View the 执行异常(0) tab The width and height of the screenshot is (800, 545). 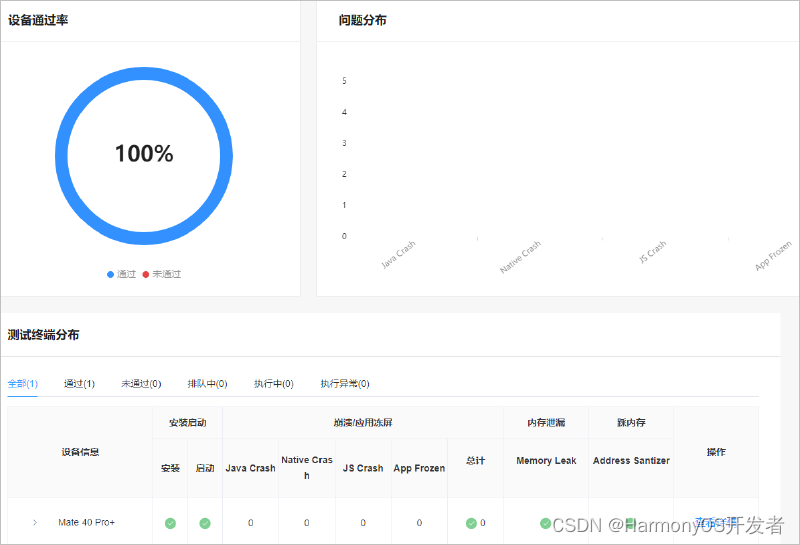pyautogui.click(x=345, y=383)
